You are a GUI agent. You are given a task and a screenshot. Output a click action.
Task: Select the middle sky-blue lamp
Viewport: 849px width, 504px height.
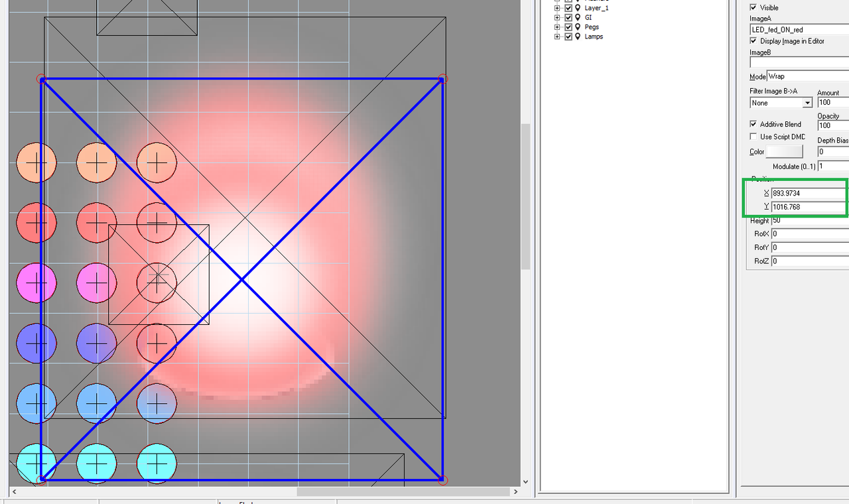pyautogui.click(x=97, y=403)
